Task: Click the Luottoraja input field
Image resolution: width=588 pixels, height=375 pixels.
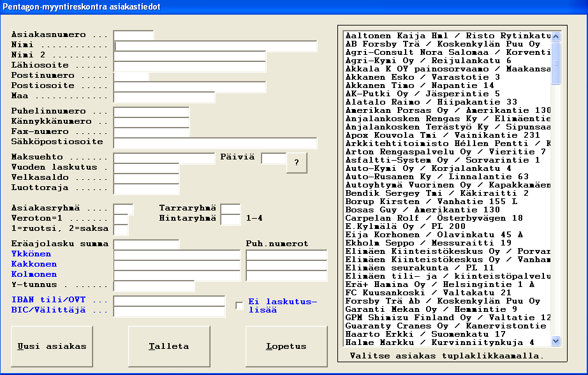Action: pyautogui.click(x=146, y=189)
